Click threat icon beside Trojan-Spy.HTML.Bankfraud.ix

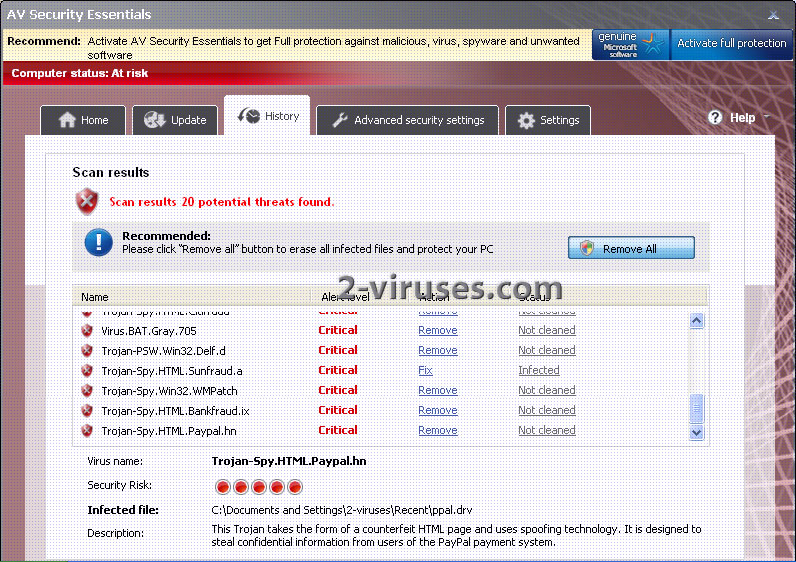tap(87, 410)
